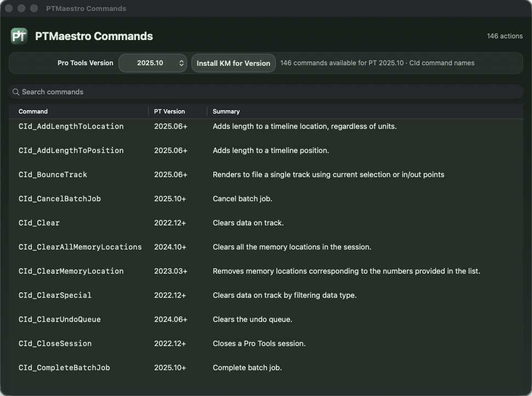Click version 2025.06+ for BounceTrack
532x396 pixels.
coord(171,174)
